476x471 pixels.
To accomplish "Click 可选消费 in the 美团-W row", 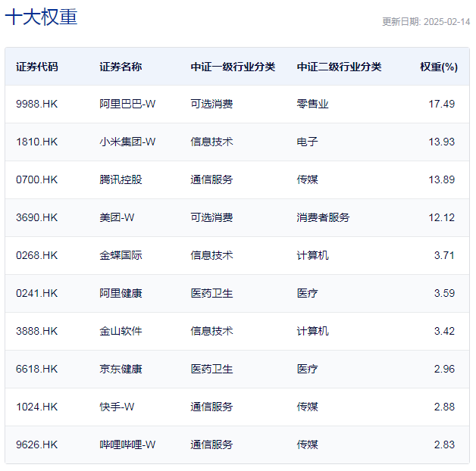I will 212,218.
